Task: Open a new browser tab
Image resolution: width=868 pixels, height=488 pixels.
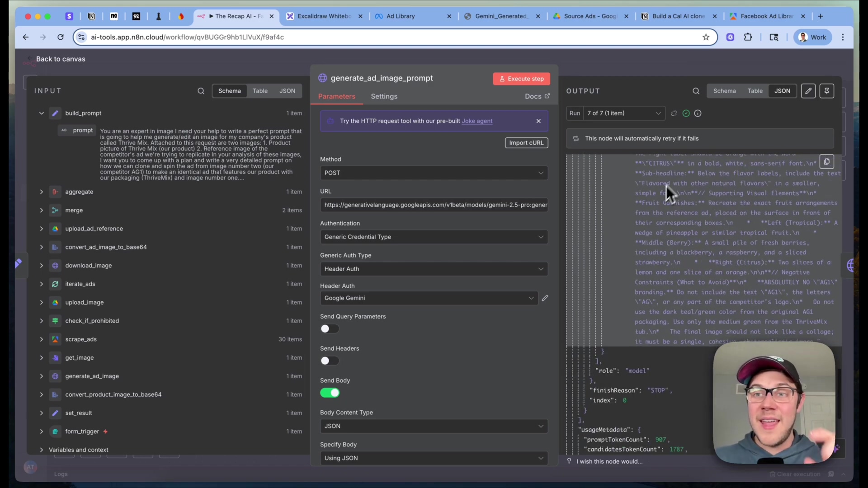Action: pos(821,16)
